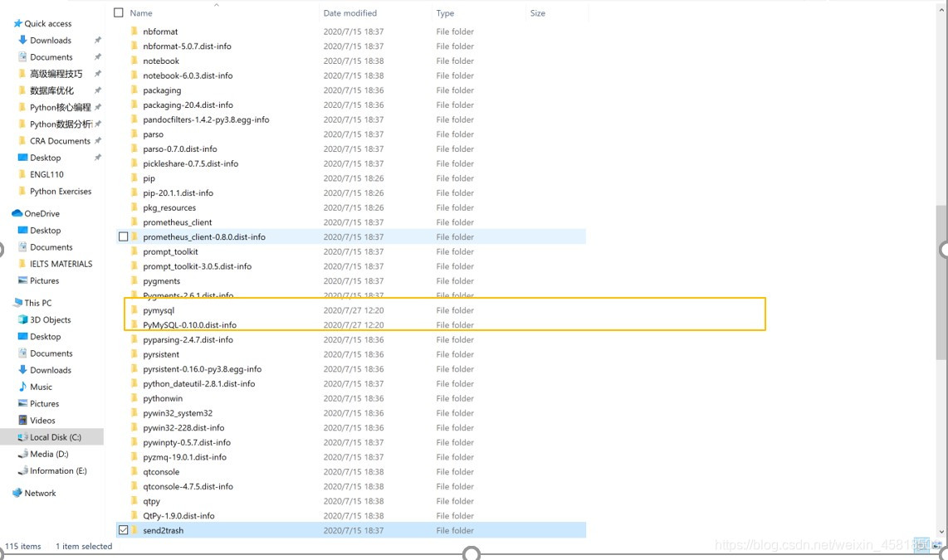
Task: Uncheck the send2trash row checkbox
Action: 124,530
